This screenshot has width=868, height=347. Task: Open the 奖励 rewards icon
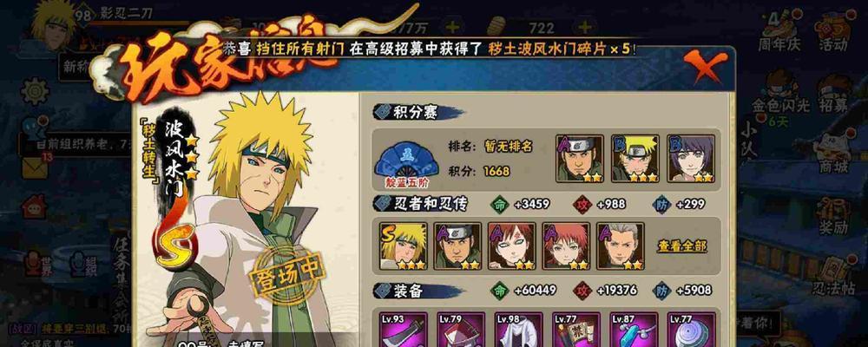pyautogui.click(x=833, y=216)
